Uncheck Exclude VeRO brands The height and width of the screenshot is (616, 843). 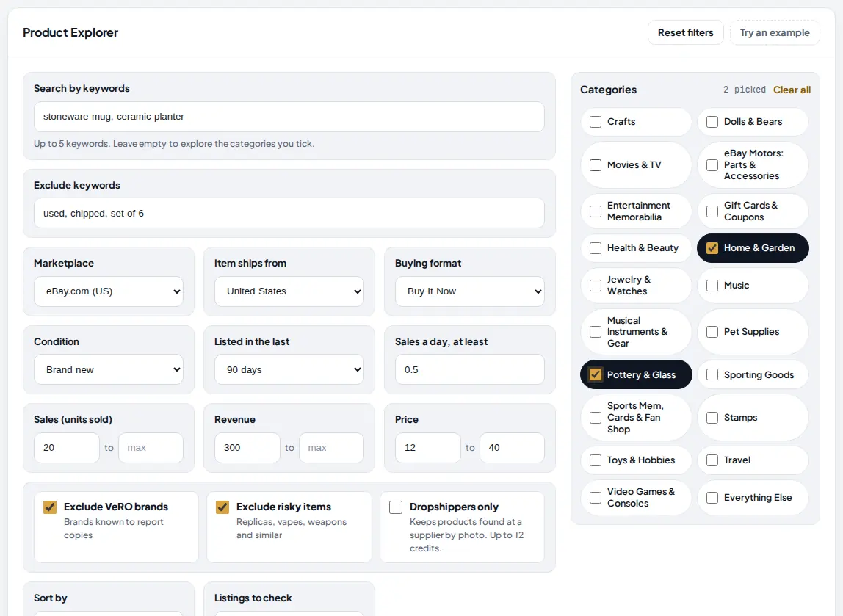click(50, 507)
